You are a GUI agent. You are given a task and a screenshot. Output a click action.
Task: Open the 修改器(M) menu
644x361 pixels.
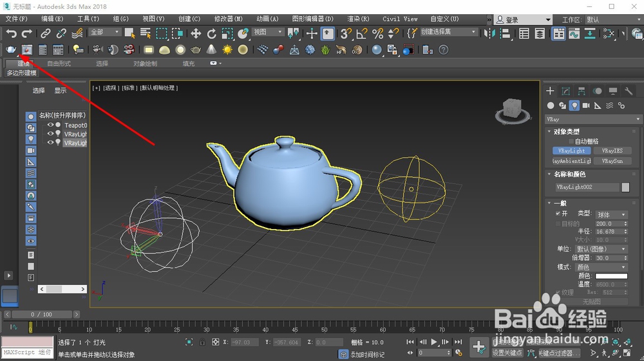coord(229,19)
